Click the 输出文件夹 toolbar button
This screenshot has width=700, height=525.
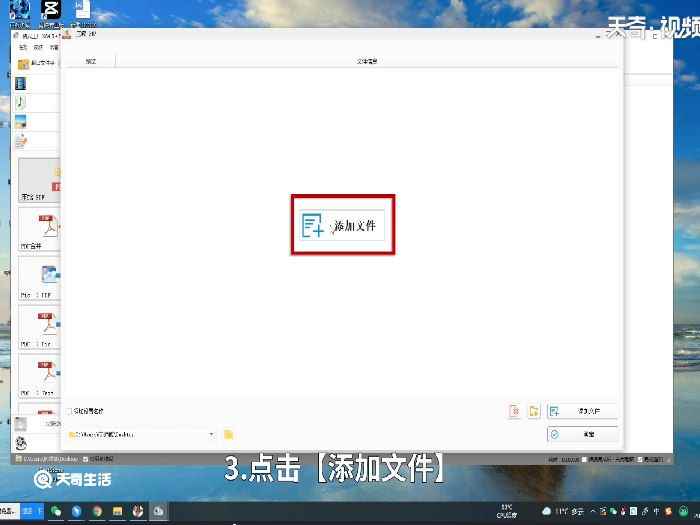(37, 63)
